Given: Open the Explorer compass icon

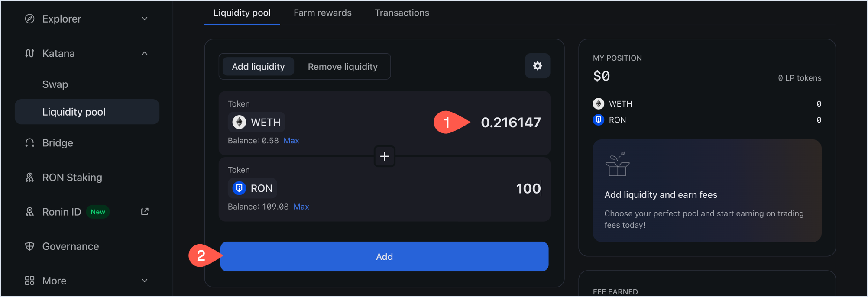Looking at the screenshot, I should point(29,19).
